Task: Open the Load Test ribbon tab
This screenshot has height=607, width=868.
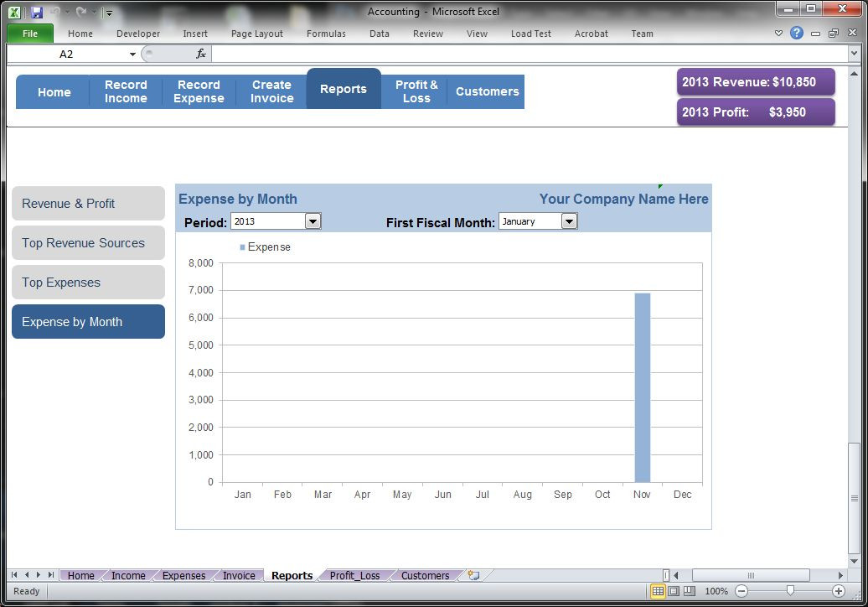Action: click(x=531, y=34)
